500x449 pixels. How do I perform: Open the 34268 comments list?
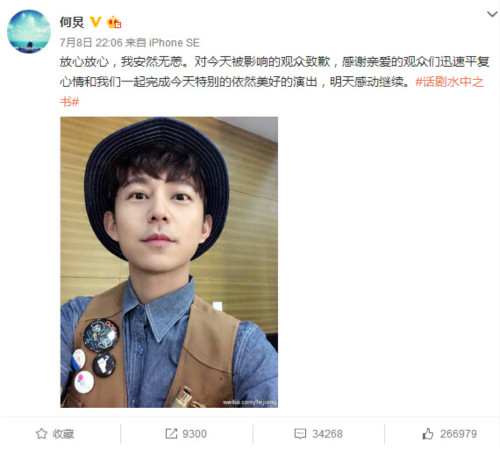coord(327,434)
